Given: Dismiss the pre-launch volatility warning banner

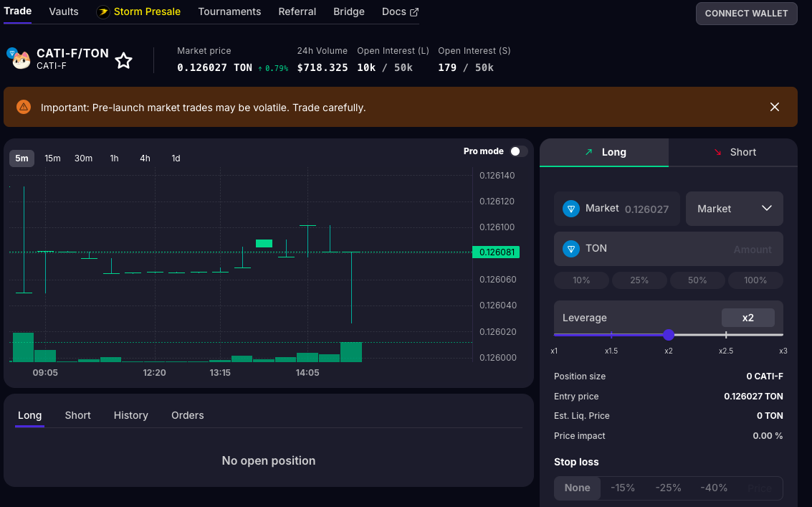Looking at the screenshot, I should click(774, 107).
